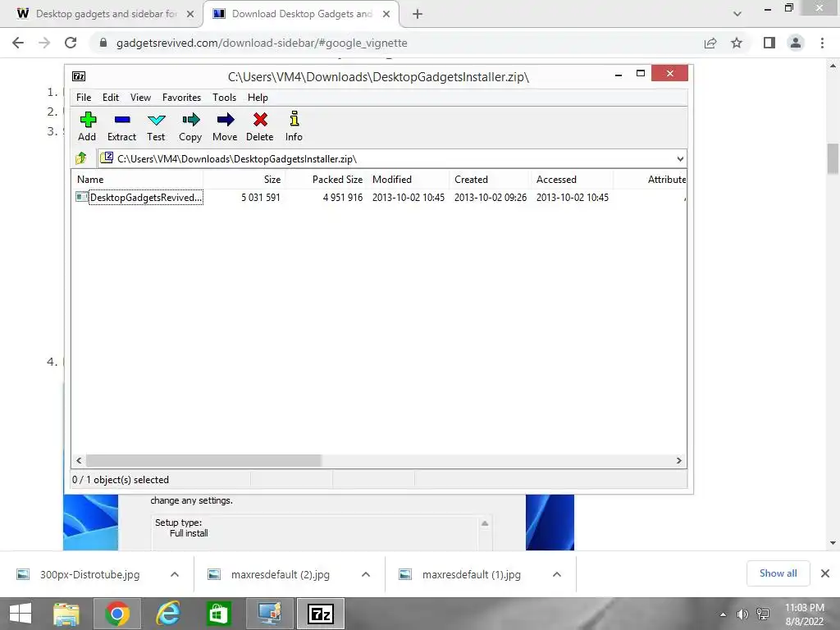
Task: Open the Chrome profile icon
Action: (x=796, y=43)
